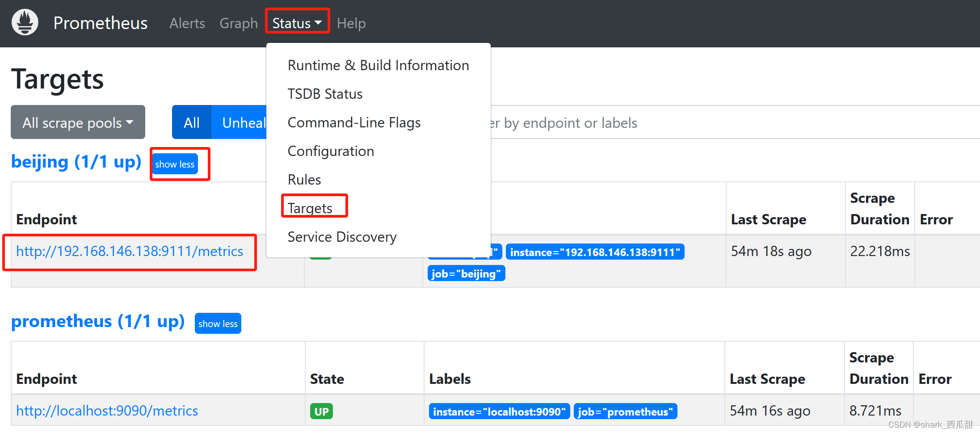Go to the Alerts page
The height and width of the screenshot is (433, 980).
point(187,23)
